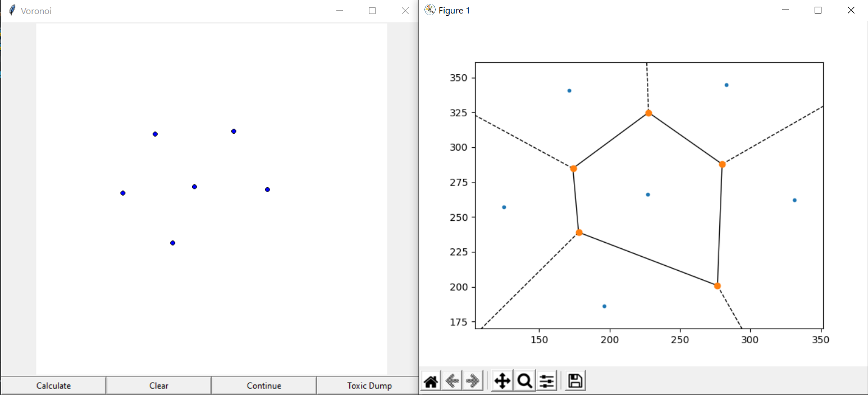Click the Voronoi window feather icon
The height and width of the screenshot is (395, 868).
point(12,10)
